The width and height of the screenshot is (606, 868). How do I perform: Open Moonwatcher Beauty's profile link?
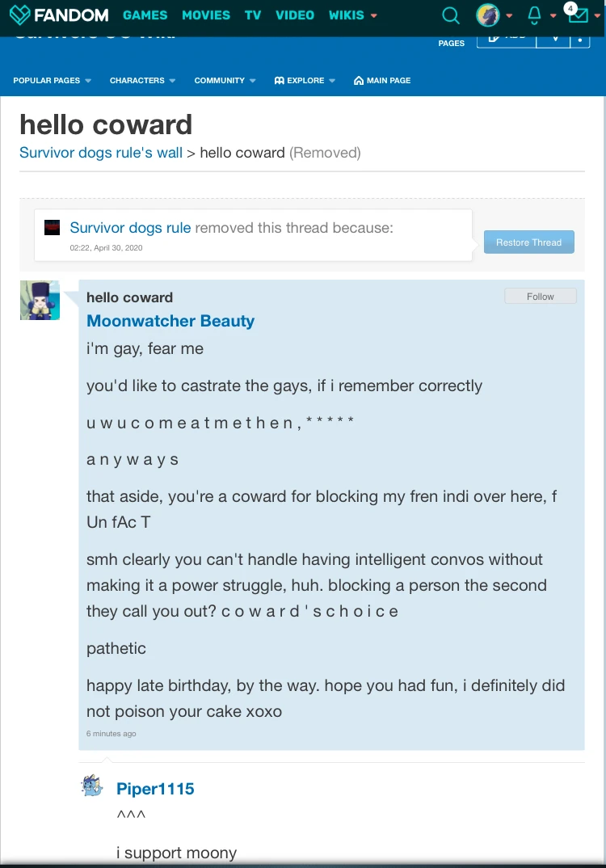(x=170, y=321)
